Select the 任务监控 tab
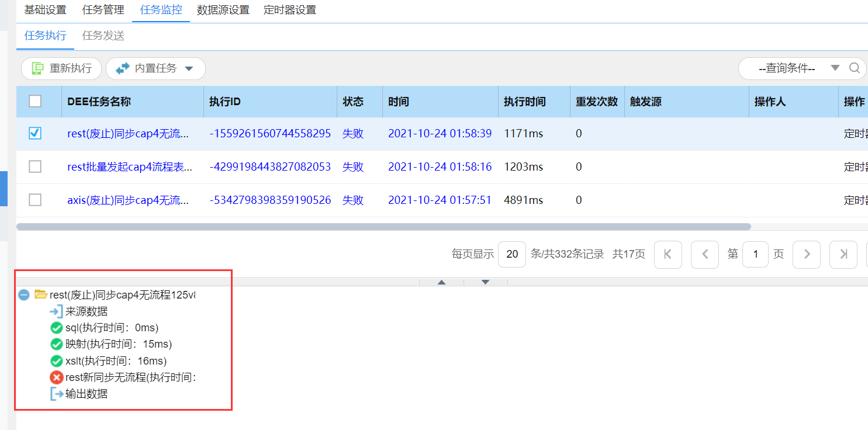 point(161,10)
